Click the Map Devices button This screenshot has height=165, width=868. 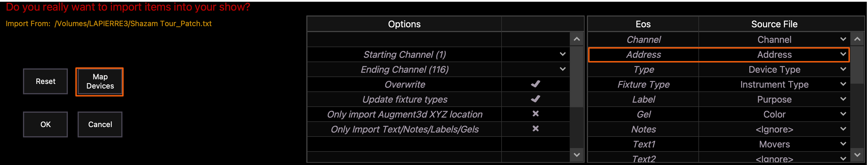100,81
